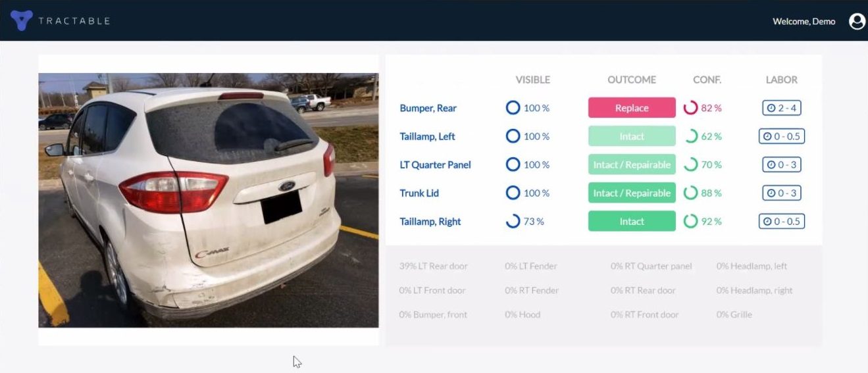Open the Bumper, Rear part link
The image size is (868, 373).
point(428,108)
